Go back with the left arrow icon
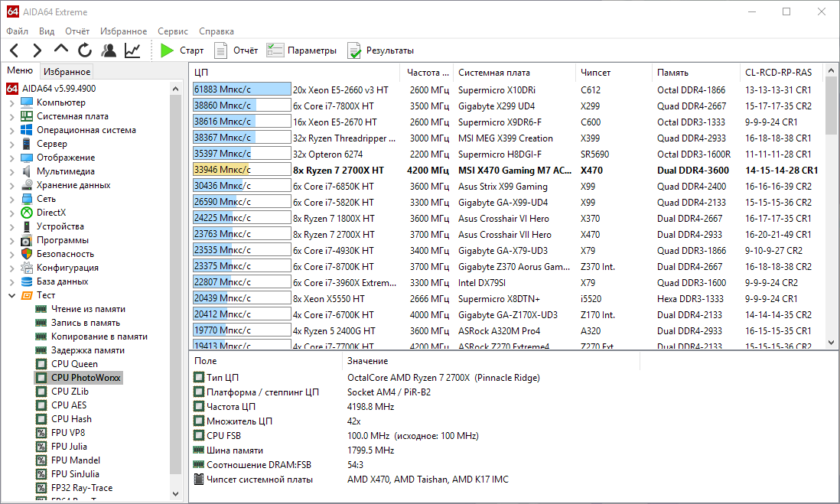 (15, 50)
